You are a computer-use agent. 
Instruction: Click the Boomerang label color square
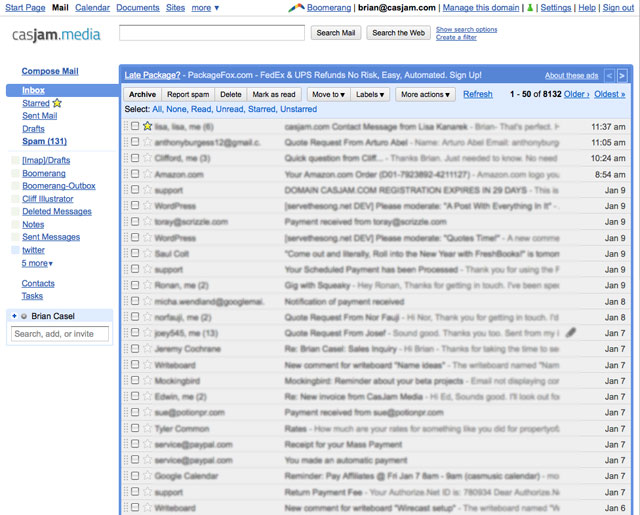click(x=15, y=173)
